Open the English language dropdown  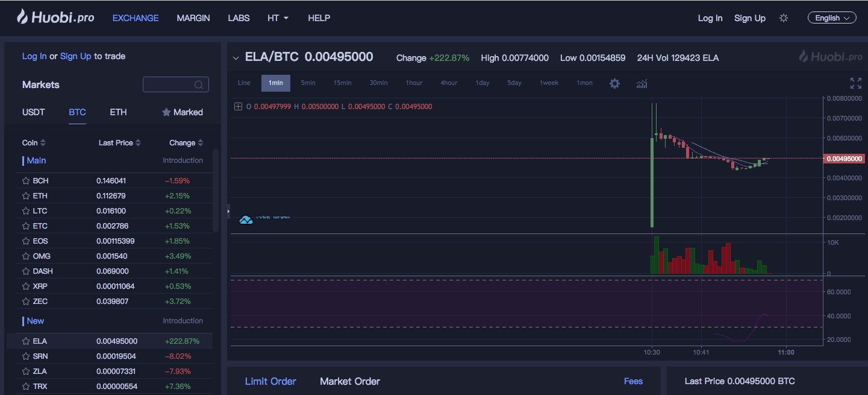click(x=831, y=18)
